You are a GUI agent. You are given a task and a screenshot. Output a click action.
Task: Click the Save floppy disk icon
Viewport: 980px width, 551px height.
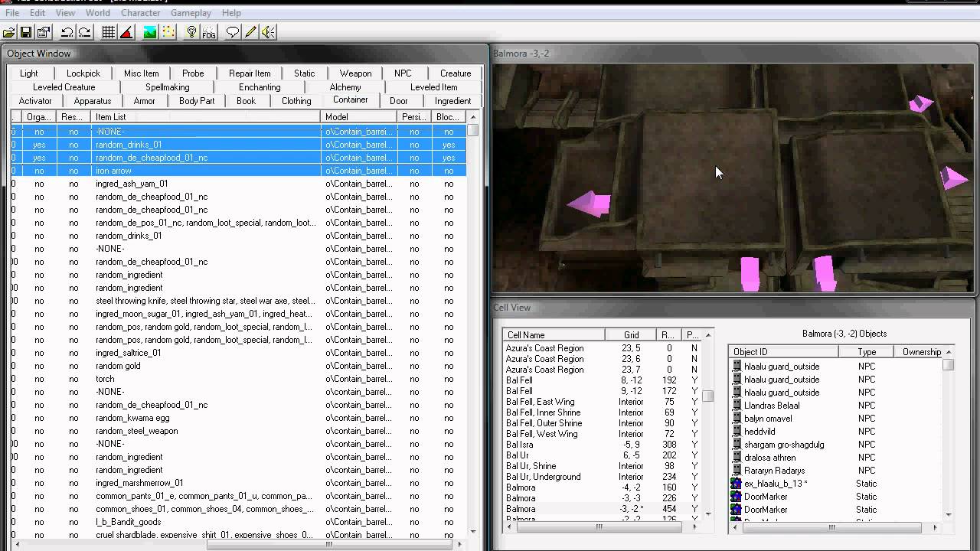(x=26, y=32)
